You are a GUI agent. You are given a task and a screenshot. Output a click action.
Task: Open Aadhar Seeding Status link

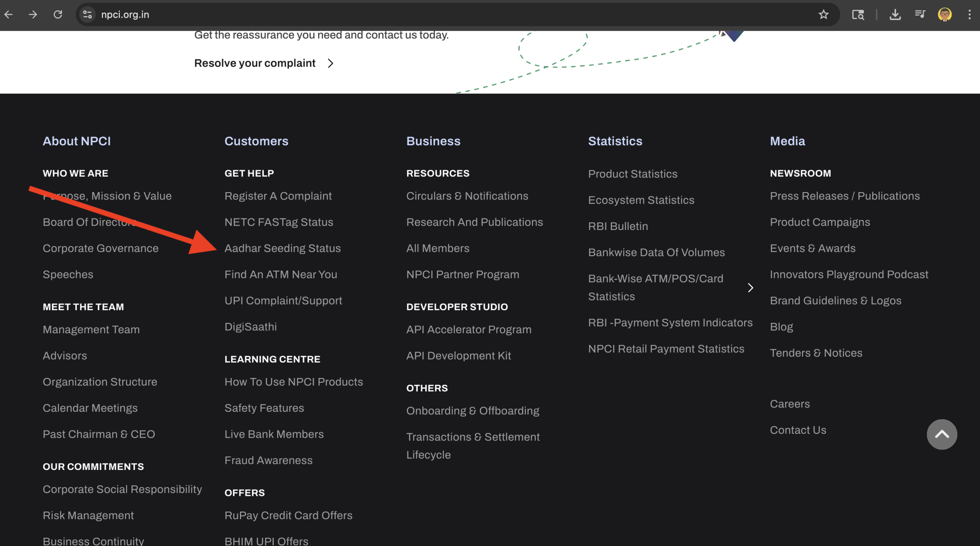click(x=283, y=248)
